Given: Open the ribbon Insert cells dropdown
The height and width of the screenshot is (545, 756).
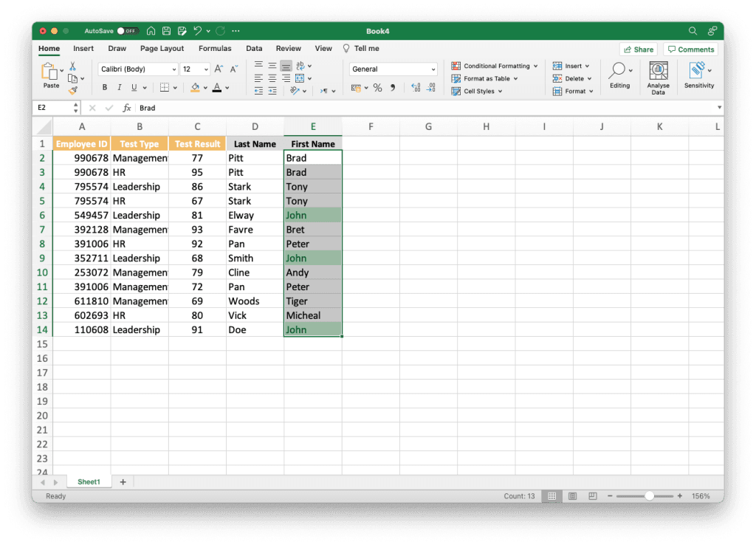Looking at the screenshot, I should (x=571, y=66).
